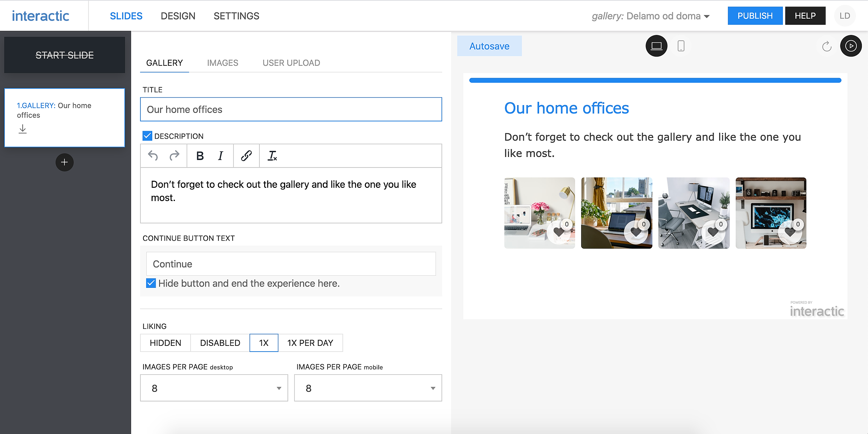The width and height of the screenshot is (868, 434).
Task: Insert a link with the chain icon
Action: [246, 156]
